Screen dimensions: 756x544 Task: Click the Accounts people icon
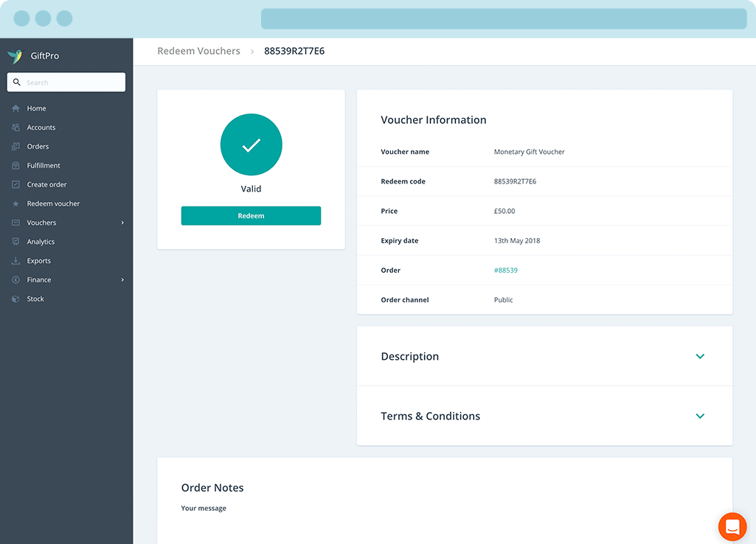pos(16,128)
